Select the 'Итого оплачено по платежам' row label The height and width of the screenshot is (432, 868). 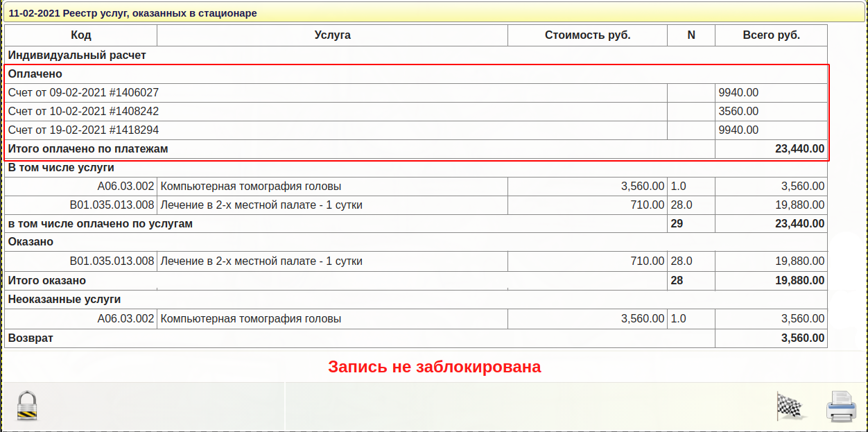(88, 149)
